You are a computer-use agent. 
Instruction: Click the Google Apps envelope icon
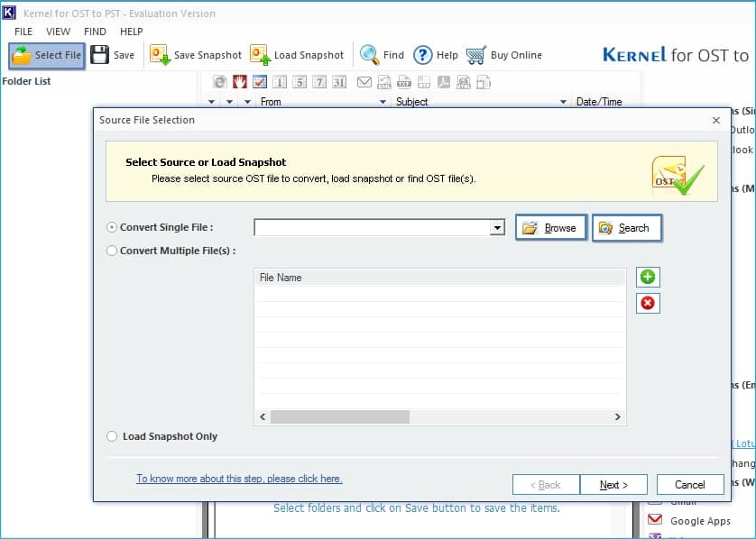pyautogui.click(x=655, y=519)
